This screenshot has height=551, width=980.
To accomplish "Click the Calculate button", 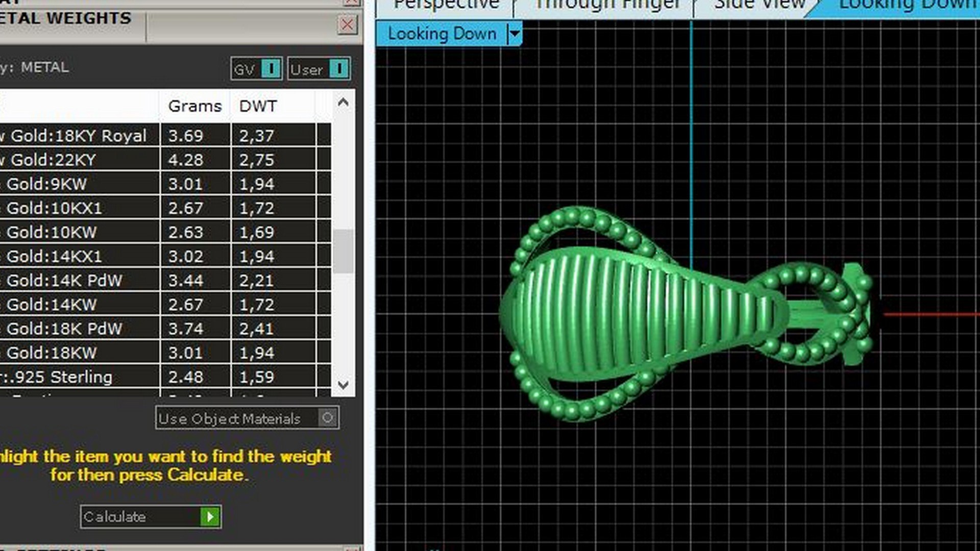I will click(x=151, y=517).
